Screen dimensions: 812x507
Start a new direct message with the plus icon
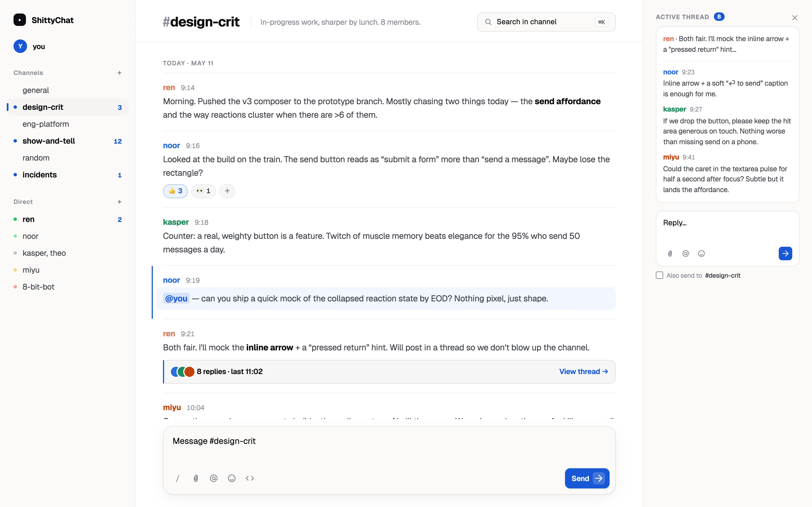pos(120,202)
